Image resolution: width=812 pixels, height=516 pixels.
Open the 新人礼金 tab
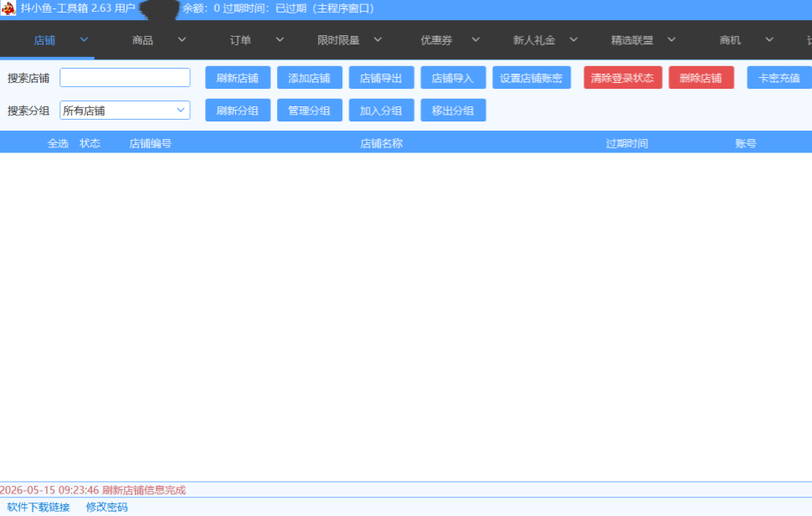(534, 40)
